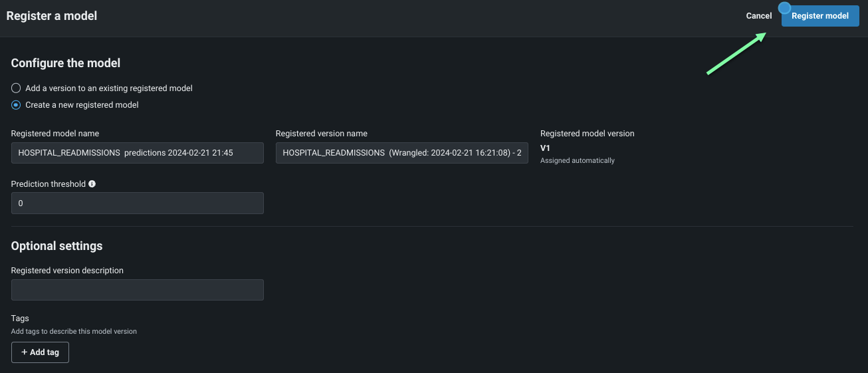Click the 'Register a model' page title
Viewport: 868px width, 373px height.
point(52,16)
